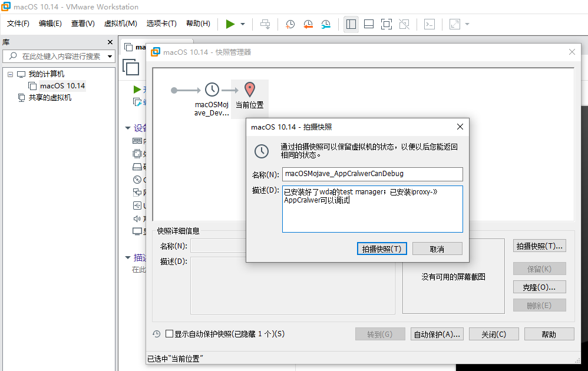Select macOS 10.14 in library tree

tap(62, 86)
